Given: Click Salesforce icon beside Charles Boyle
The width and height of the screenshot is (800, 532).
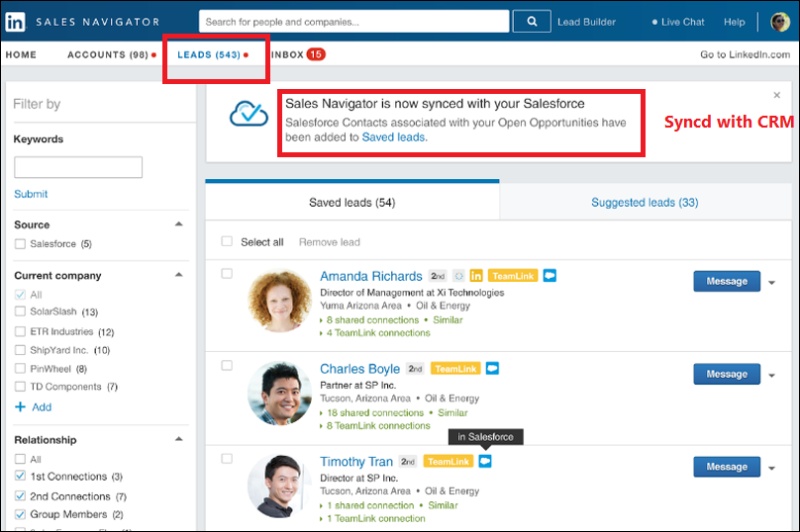Looking at the screenshot, I should (491, 369).
